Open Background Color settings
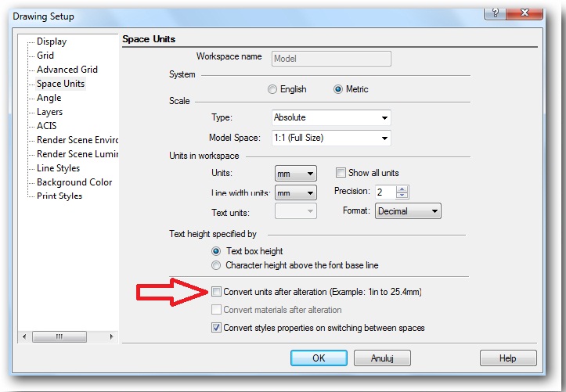 [x=74, y=182]
